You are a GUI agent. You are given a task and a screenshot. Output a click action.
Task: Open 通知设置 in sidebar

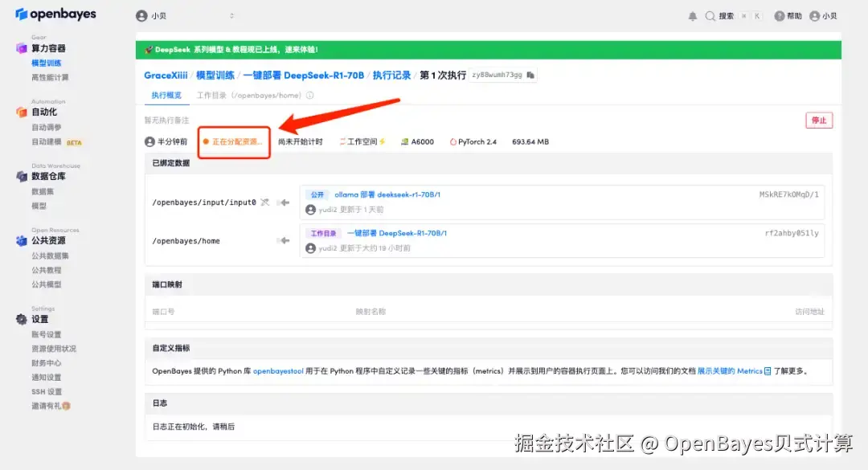pyautogui.click(x=47, y=378)
